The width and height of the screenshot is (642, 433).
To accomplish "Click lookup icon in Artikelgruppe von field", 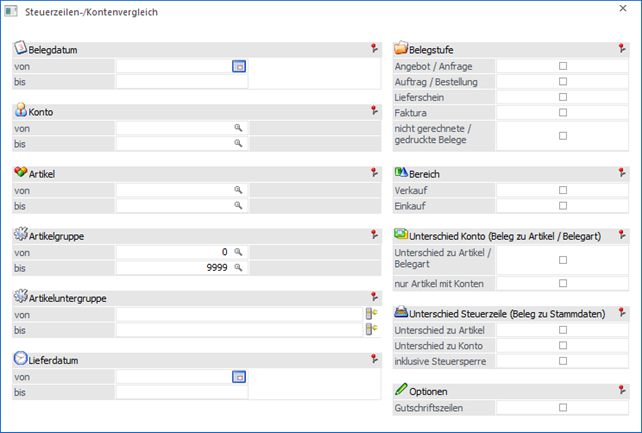I will pyautogui.click(x=239, y=252).
